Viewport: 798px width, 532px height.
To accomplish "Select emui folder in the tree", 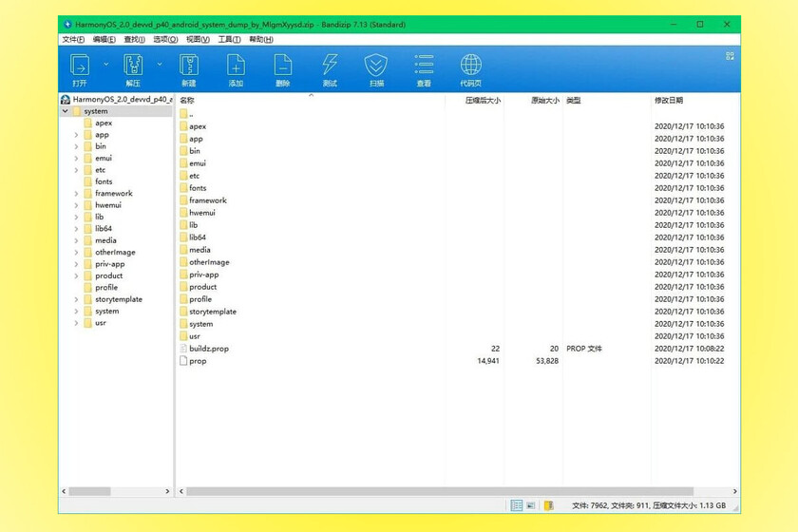I will (x=104, y=159).
